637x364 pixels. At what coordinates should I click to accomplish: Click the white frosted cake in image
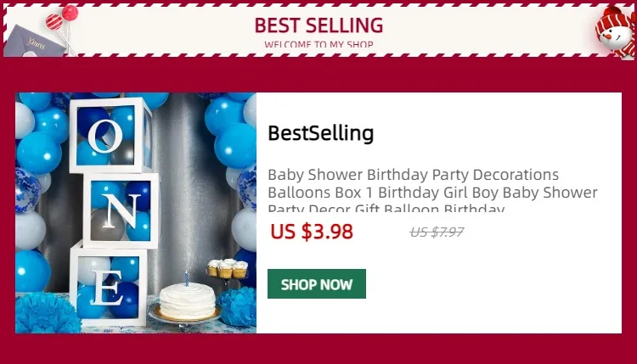(x=188, y=301)
